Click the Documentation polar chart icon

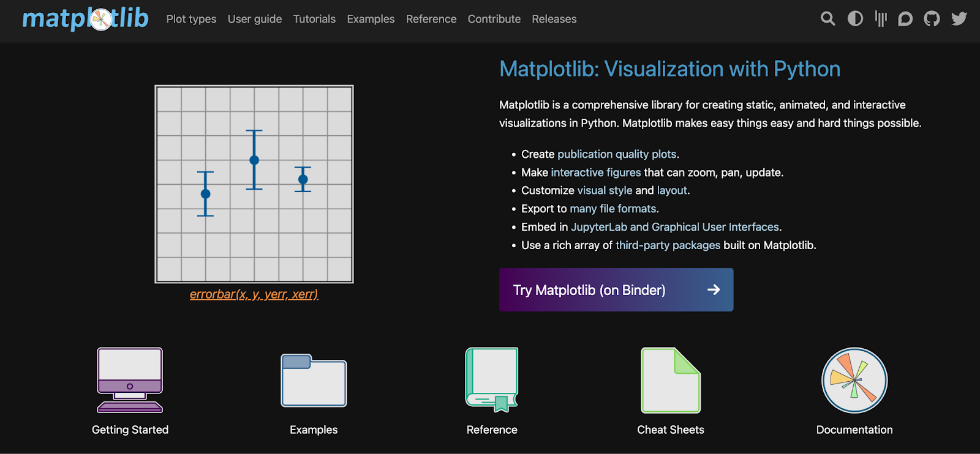point(854,380)
